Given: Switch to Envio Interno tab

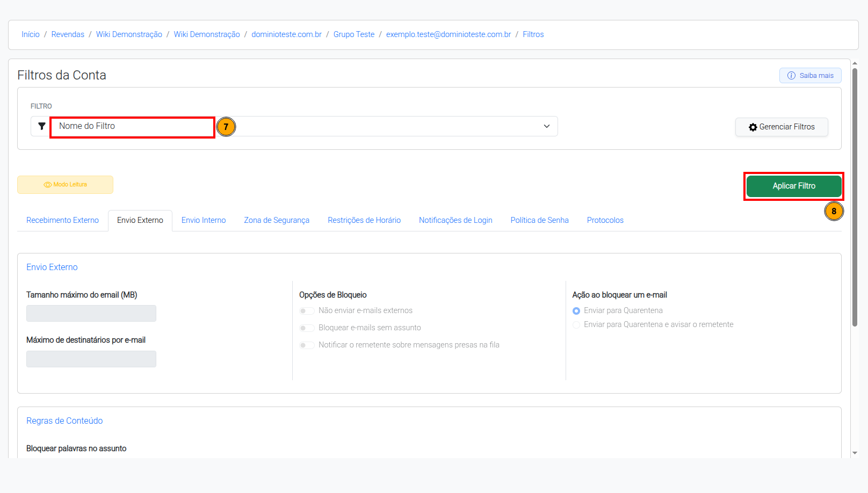Looking at the screenshot, I should point(204,220).
